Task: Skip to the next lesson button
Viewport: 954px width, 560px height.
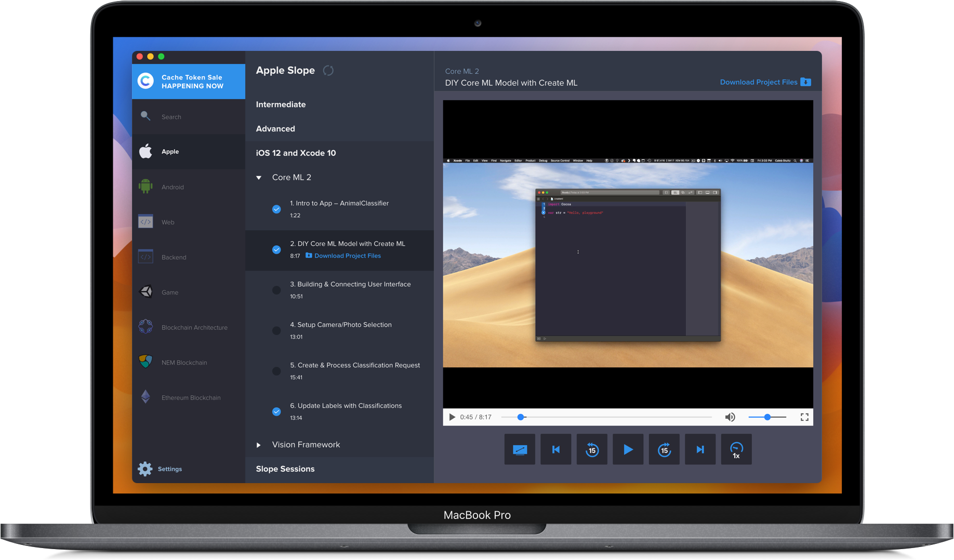Action: (x=700, y=449)
